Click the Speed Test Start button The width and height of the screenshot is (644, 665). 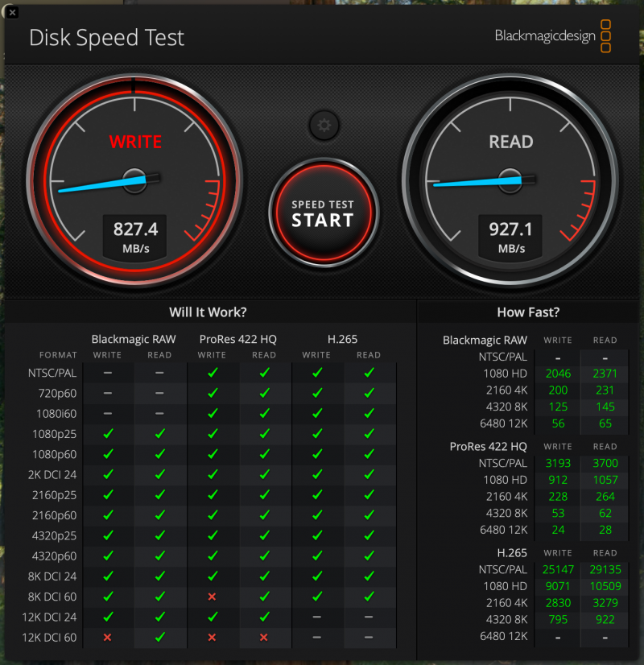pos(323,213)
